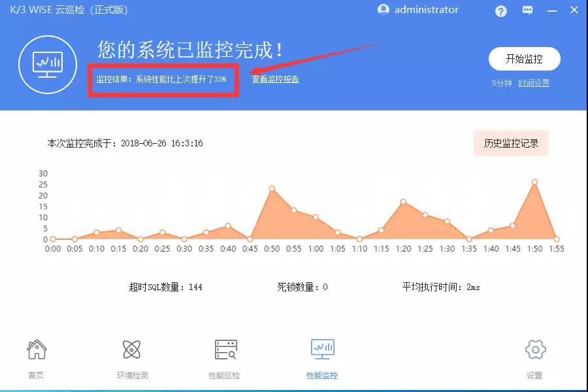Click the 首页 tab label
Viewport: 588px width, 392px height.
[36, 375]
